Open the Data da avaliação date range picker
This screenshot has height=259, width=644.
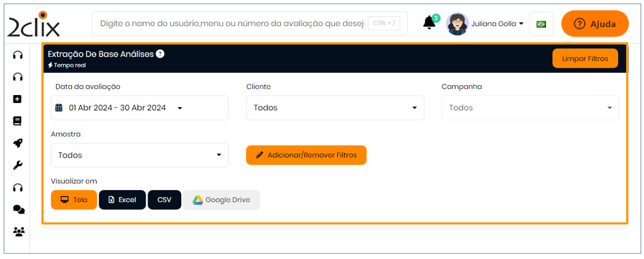pyautogui.click(x=140, y=108)
